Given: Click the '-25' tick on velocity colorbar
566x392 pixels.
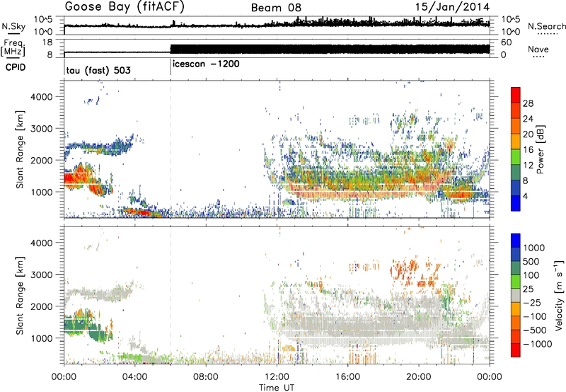Looking at the screenshot, I should (x=533, y=302).
